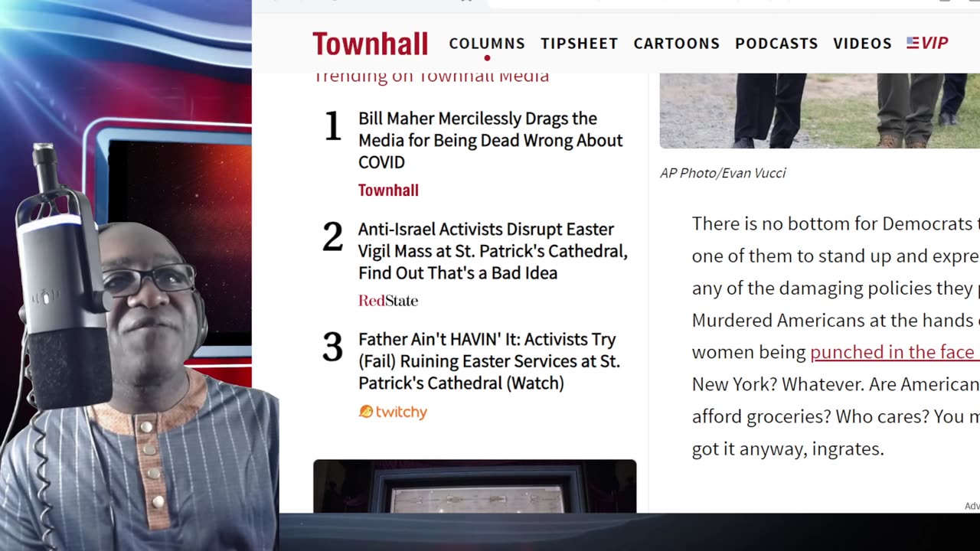
Task: Click the twitchy source logo
Action: 393,412
